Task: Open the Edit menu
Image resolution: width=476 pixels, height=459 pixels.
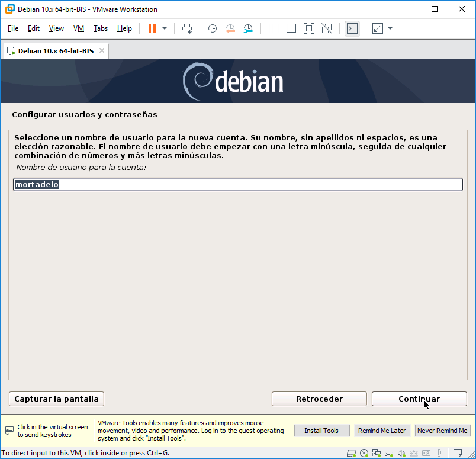Action: (33, 28)
